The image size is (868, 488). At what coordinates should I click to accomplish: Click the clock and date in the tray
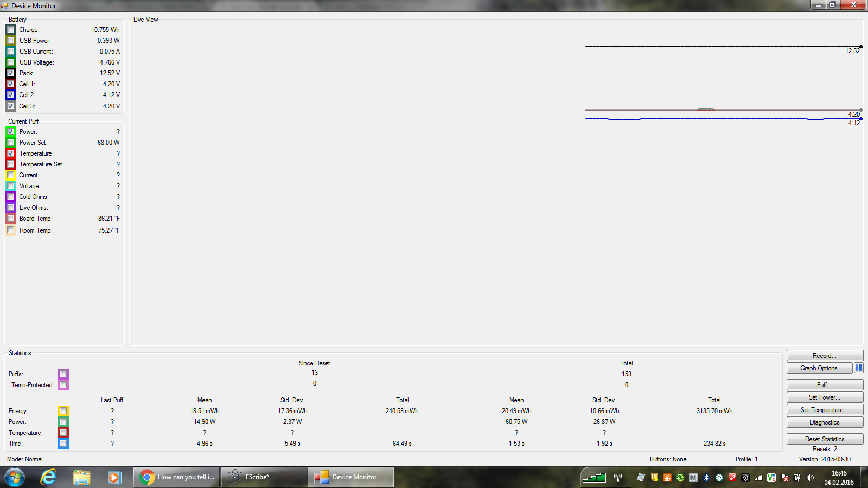pos(839,478)
